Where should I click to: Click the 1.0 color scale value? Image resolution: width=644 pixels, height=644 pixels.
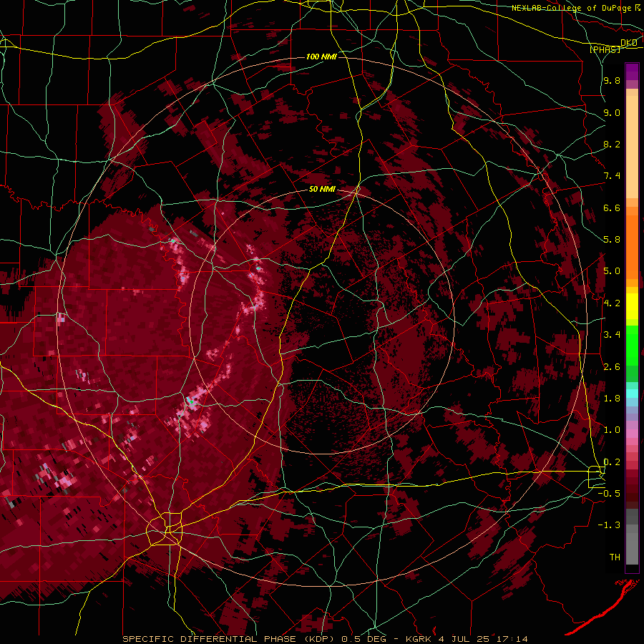tap(612, 430)
